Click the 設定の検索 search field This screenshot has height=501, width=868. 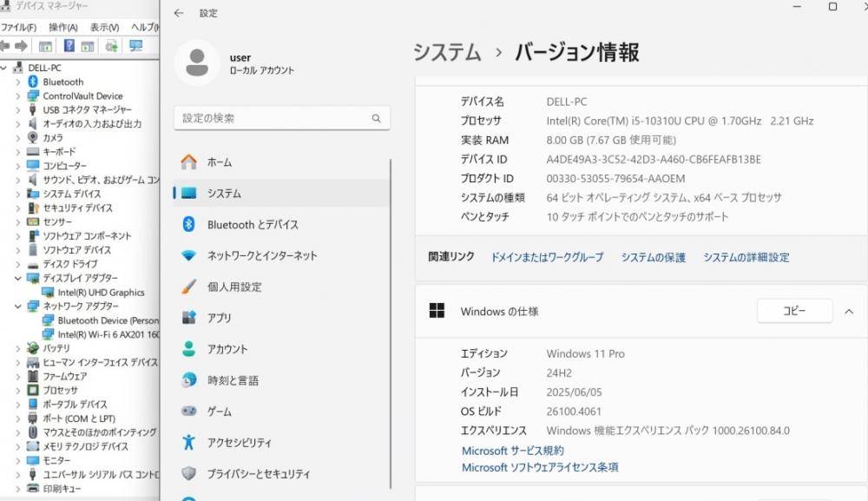(x=282, y=118)
